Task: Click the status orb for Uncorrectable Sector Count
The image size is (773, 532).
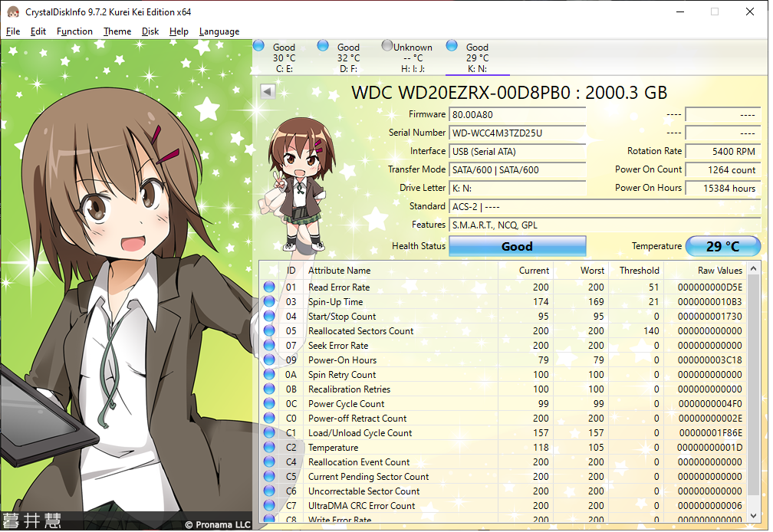Action: click(269, 491)
